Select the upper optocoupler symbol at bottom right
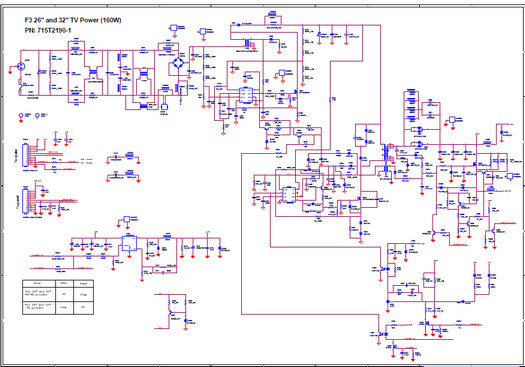The width and height of the screenshot is (525, 367). pyautogui.click(x=384, y=269)
